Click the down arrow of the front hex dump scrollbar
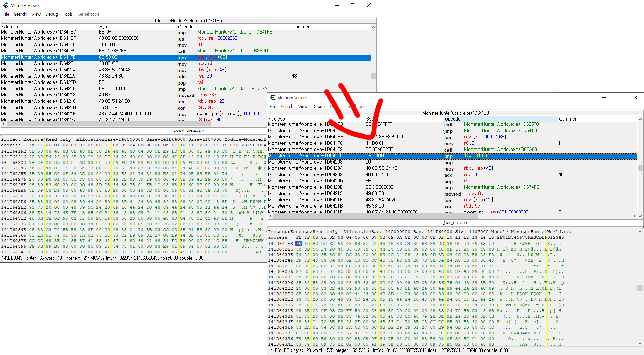The height and width of the screenshot is (355, 644). (x=640, y=343)
